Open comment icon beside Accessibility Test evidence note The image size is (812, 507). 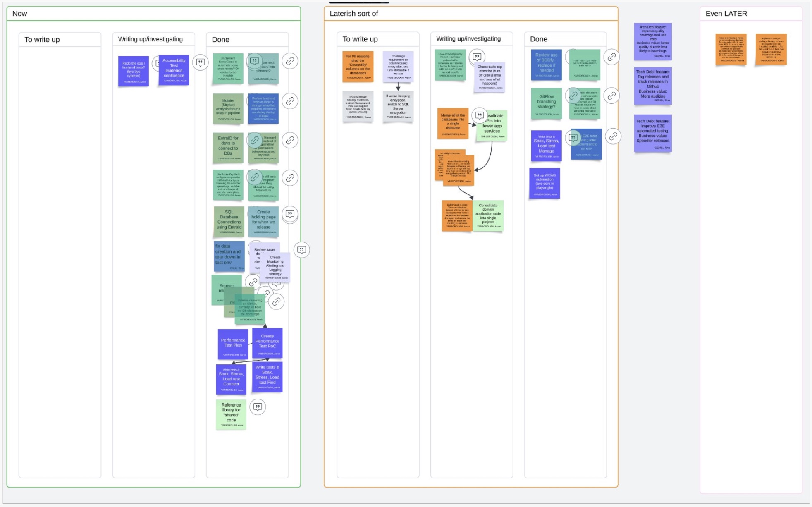click(x=201, y=62)
